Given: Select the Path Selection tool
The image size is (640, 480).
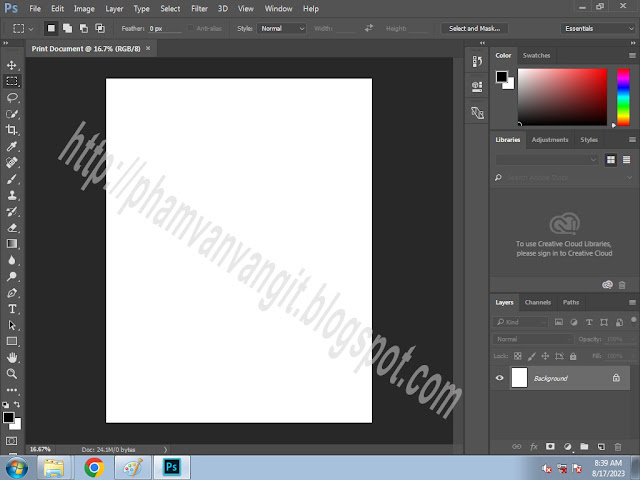Looking at the screenshot, I should tap(12, 325).
